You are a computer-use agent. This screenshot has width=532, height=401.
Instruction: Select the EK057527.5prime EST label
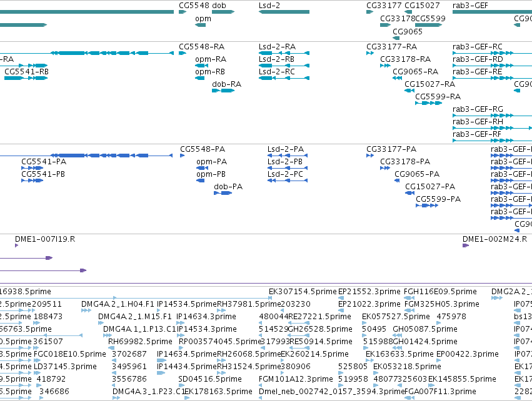tap(396, 317)
